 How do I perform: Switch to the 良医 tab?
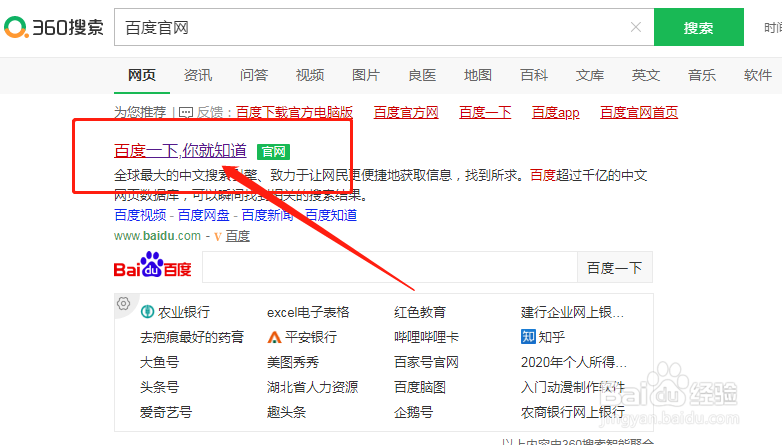tap(422, 75)
